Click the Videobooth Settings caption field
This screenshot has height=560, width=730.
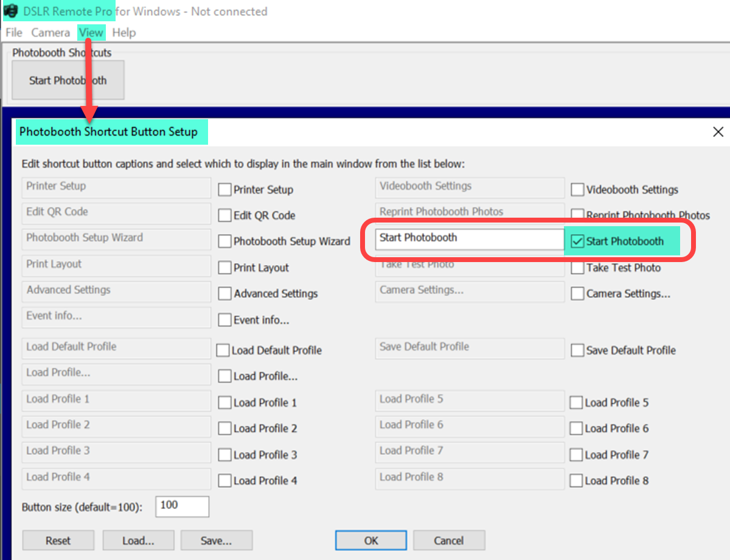coord(470,187)
